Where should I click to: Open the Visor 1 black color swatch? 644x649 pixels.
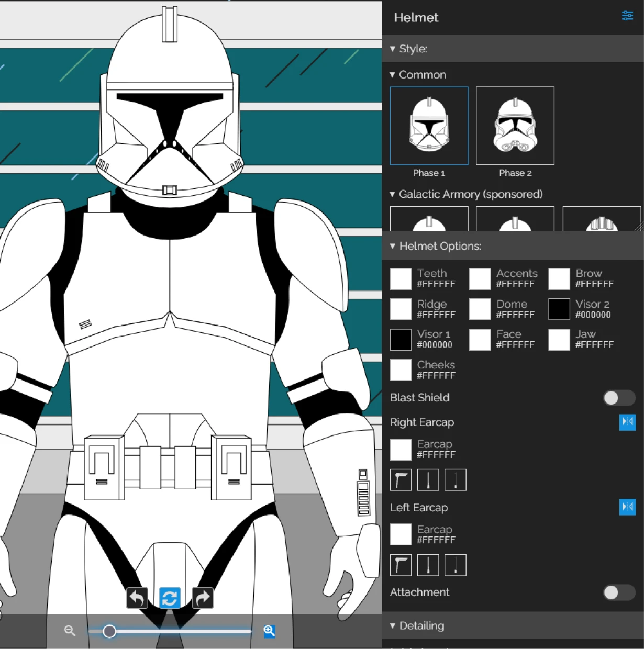[x=401, y=340]
